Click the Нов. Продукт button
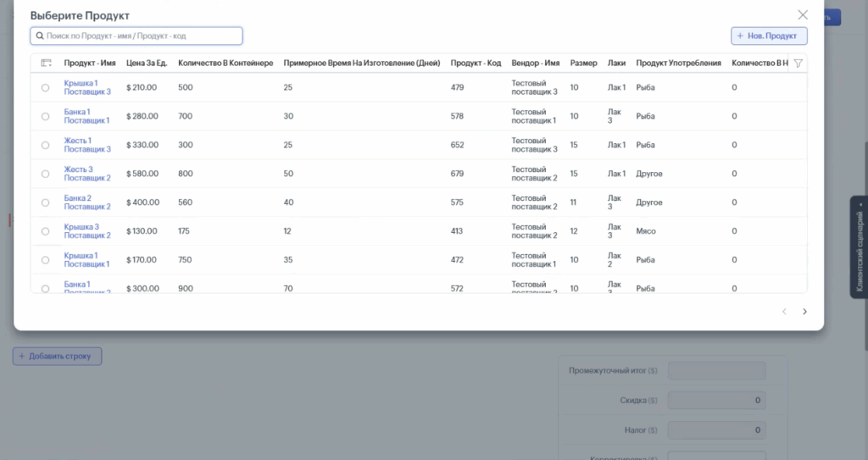Screen dimensions: 868x460 [769, 36]
